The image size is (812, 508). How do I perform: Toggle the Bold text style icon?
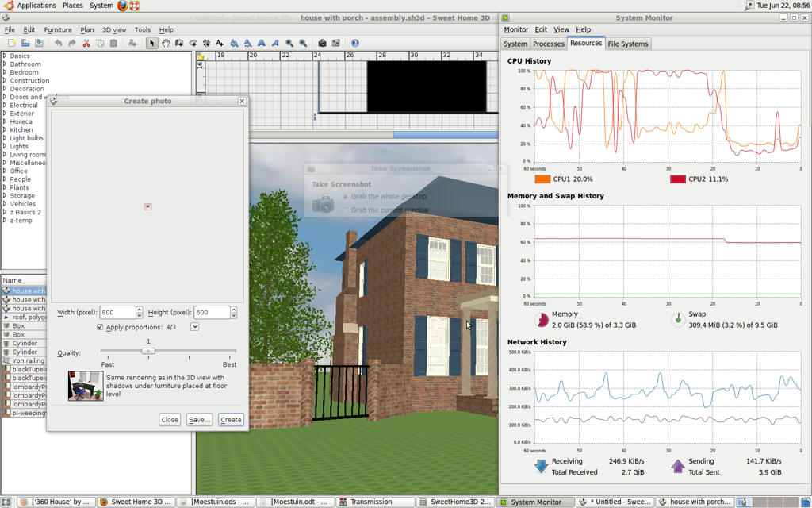262,43
